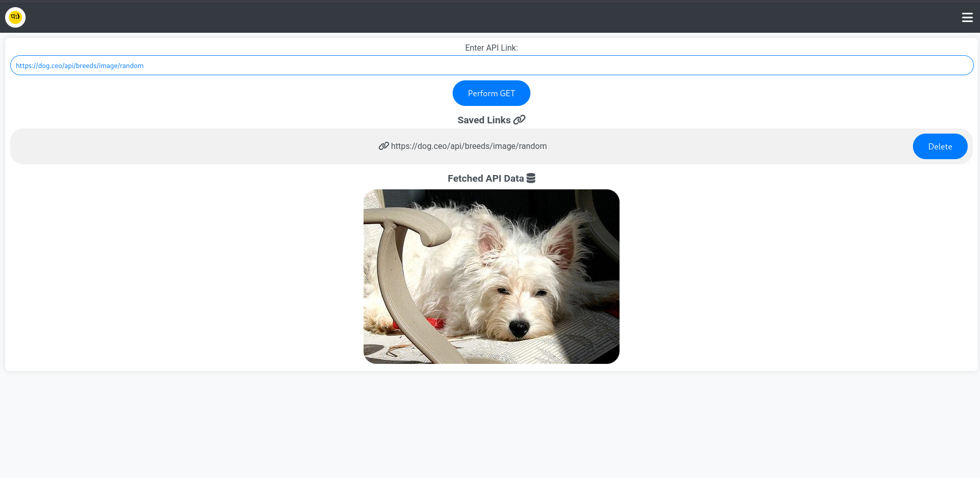Focus the API link input field

[512, 66]
